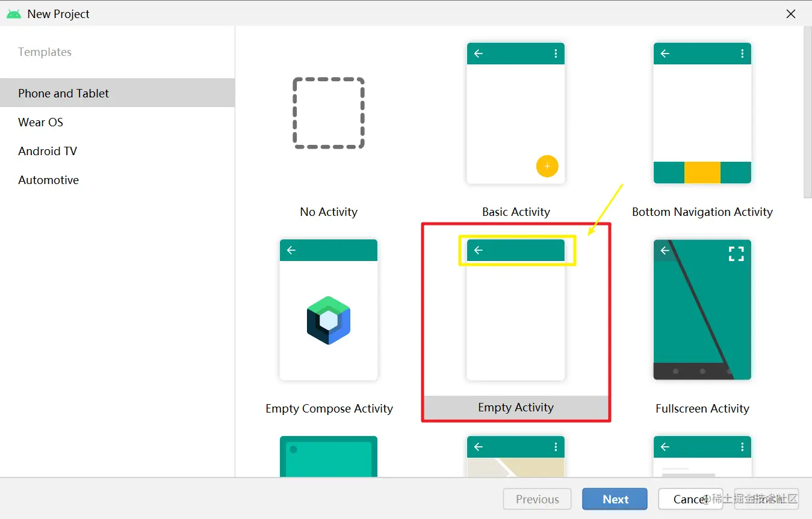This screenshot has width=812, height=519.
Task: Select the Empty Activity template thumbnail
Action: click(x=516, y=310)
